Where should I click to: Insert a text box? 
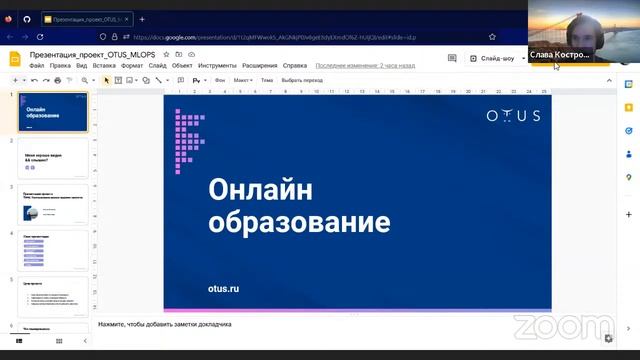tap(118, 80)
